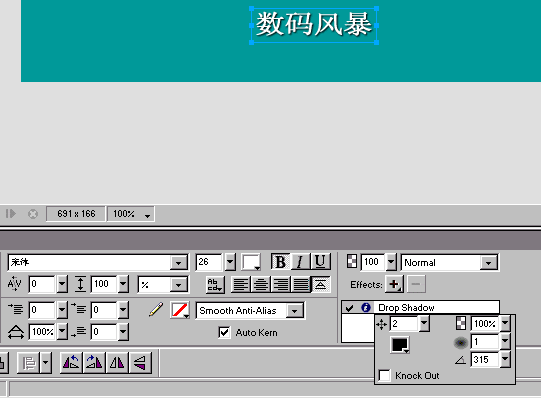Image resolution: width=541 pixels, height=399 pixels.
Task: Add an effect with the plus button
Action: (x=394, y=284)
